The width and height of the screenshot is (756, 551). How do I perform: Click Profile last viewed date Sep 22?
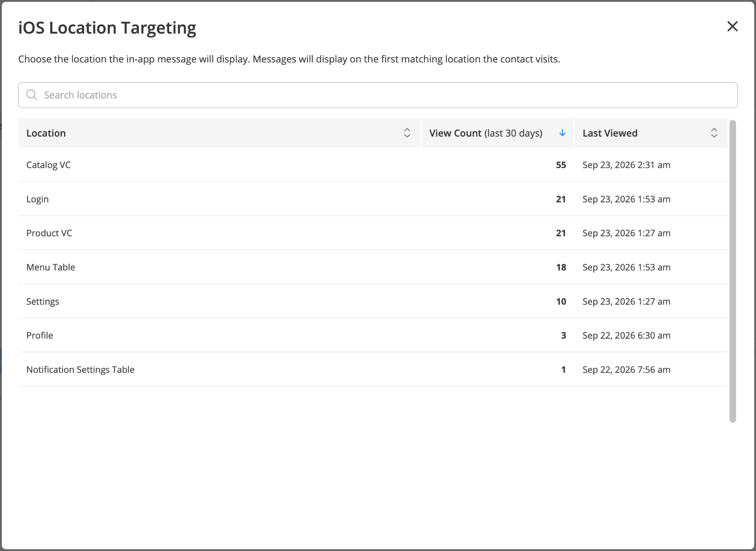(626, 335)
